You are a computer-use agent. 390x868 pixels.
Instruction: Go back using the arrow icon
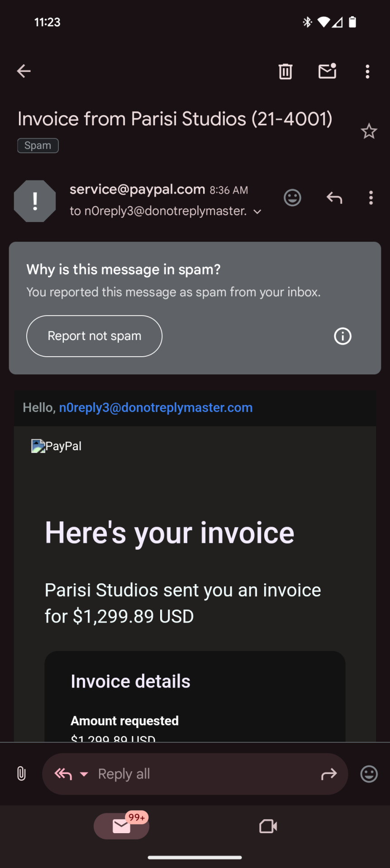[x=24, y=71]
